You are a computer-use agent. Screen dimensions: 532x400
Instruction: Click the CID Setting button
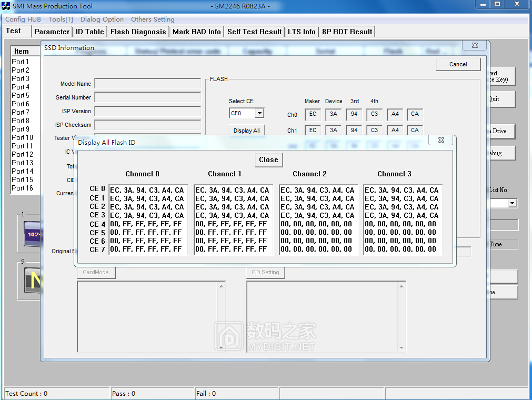point(266,272)
